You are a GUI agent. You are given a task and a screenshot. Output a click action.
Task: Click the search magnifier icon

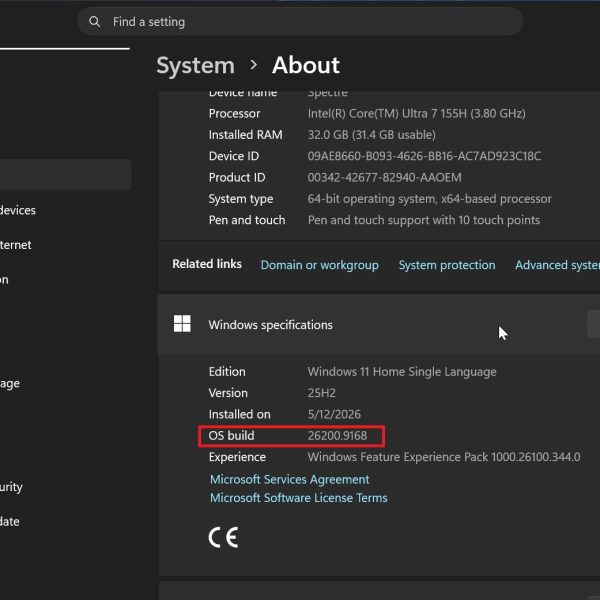pyautogui.click(x=95, y=22)
